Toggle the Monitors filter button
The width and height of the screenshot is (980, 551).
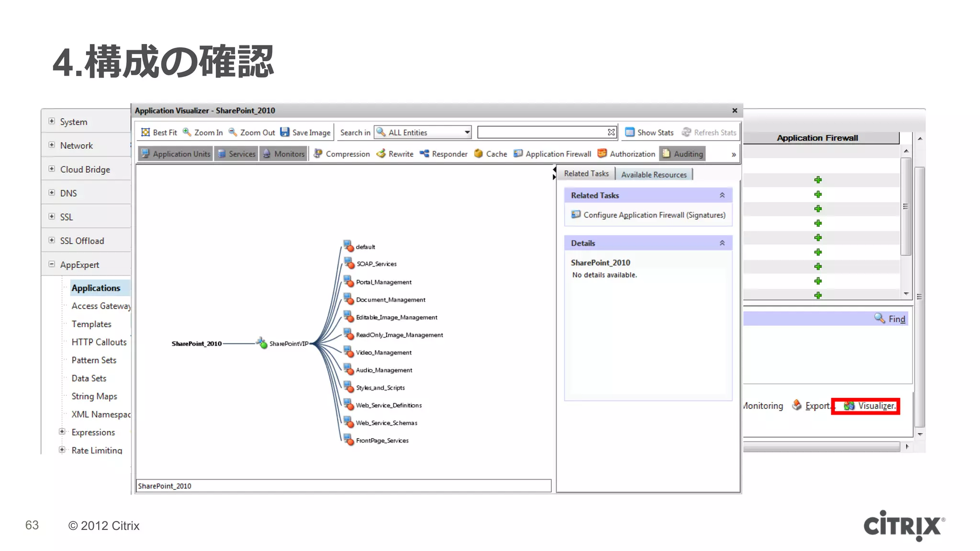[283, 154]
